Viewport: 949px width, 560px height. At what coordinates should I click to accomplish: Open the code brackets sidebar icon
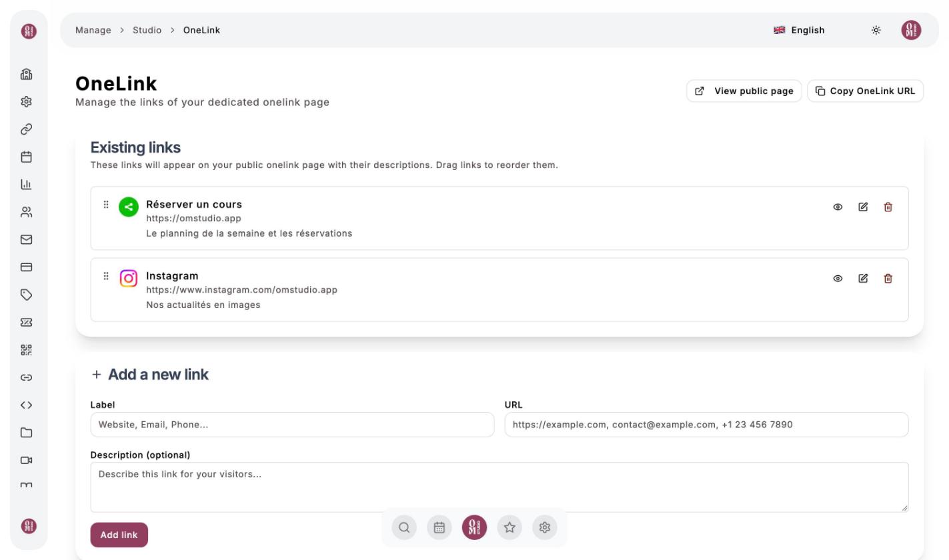(x=27, y=405)
